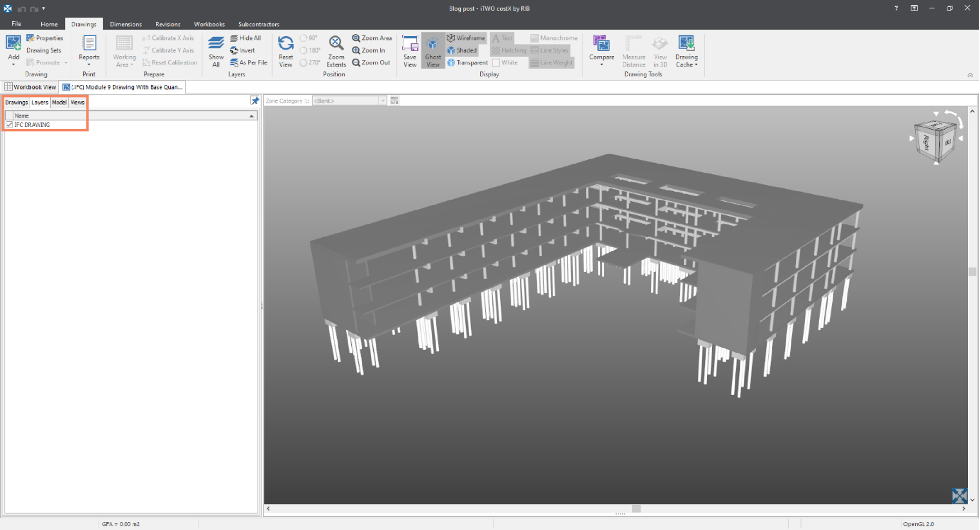Collapse the ribbon with the chevron
The height and width of the screenshot is (530, 980).
click(970, 75)
